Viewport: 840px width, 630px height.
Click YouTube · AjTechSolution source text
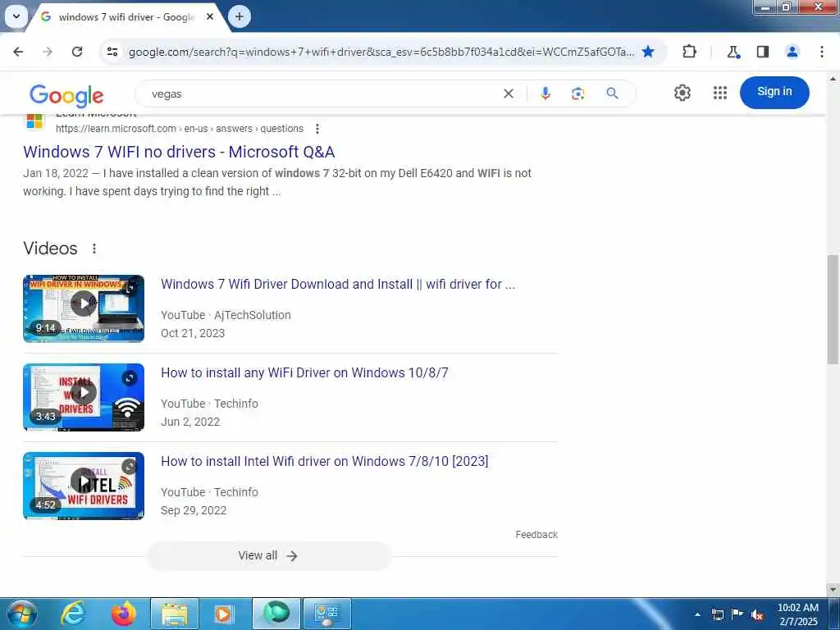(x=226, y=315)
